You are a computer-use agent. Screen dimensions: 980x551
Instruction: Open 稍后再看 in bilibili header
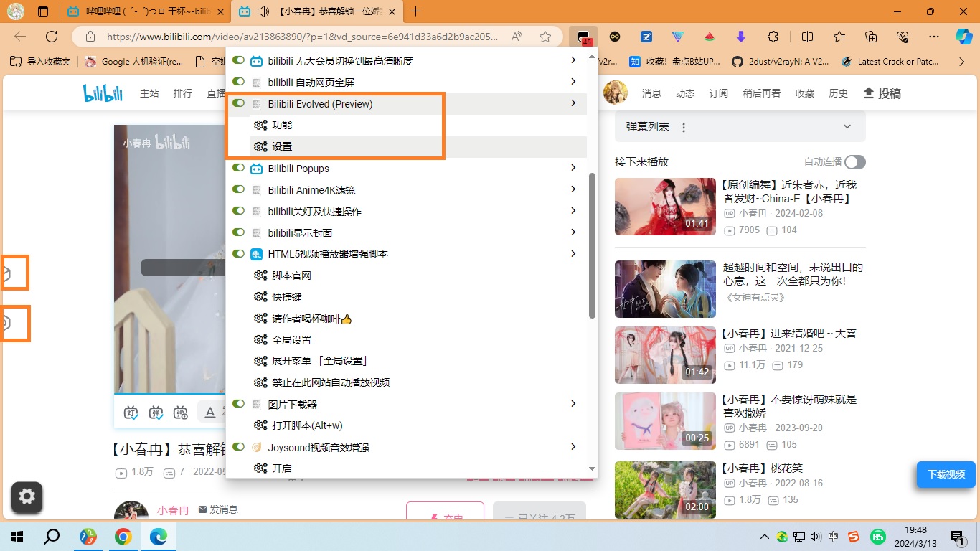pyautogui.click(x=762, y=93)
